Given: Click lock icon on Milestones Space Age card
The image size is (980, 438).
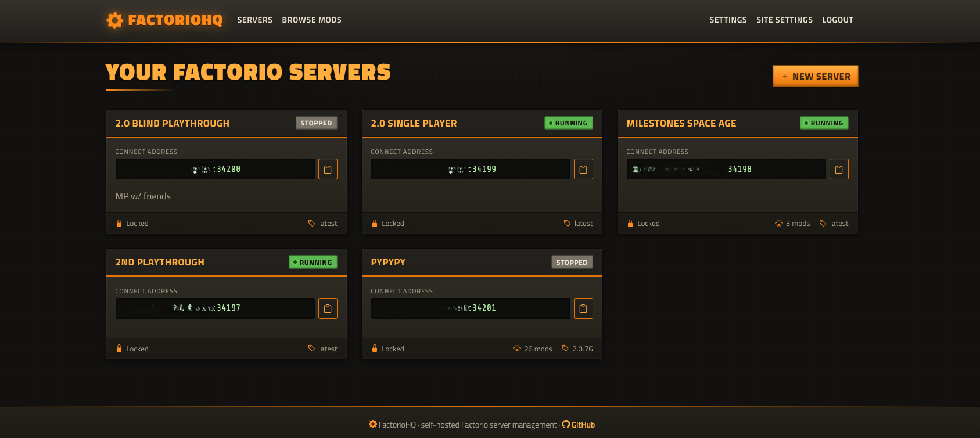Looking at the screenshot, I should 630,223.
